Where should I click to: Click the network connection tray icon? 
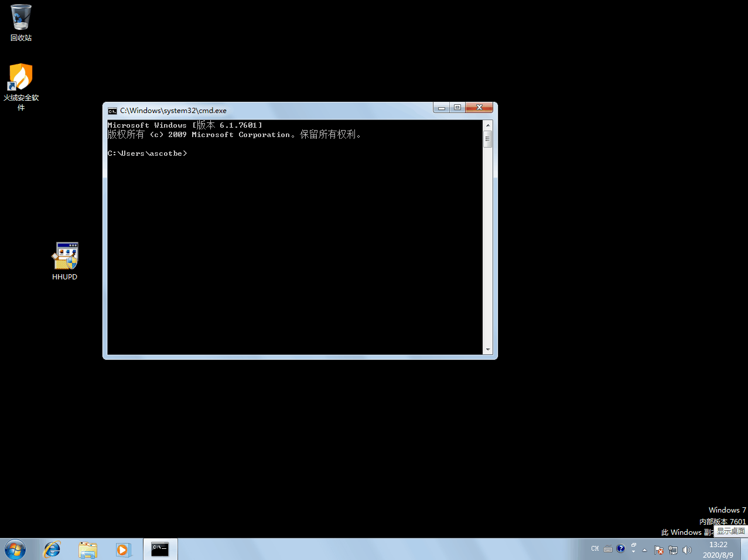[x=673, y=550]
